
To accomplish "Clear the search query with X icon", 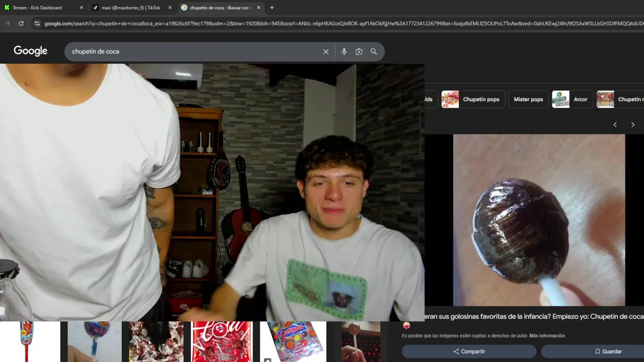I will coord(326,51).
